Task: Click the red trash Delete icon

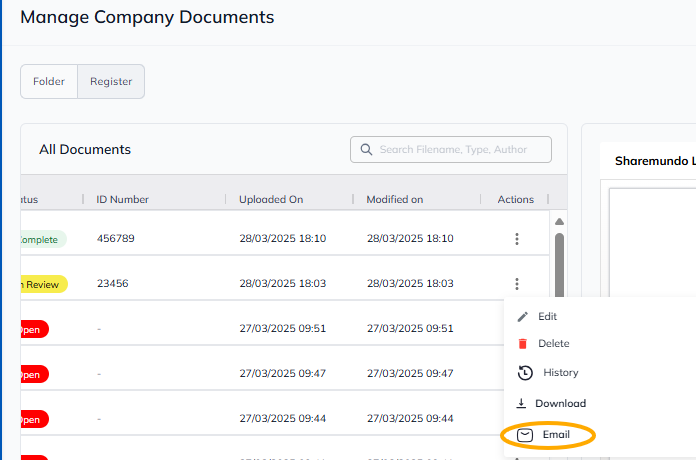Action: click(522, 344)
